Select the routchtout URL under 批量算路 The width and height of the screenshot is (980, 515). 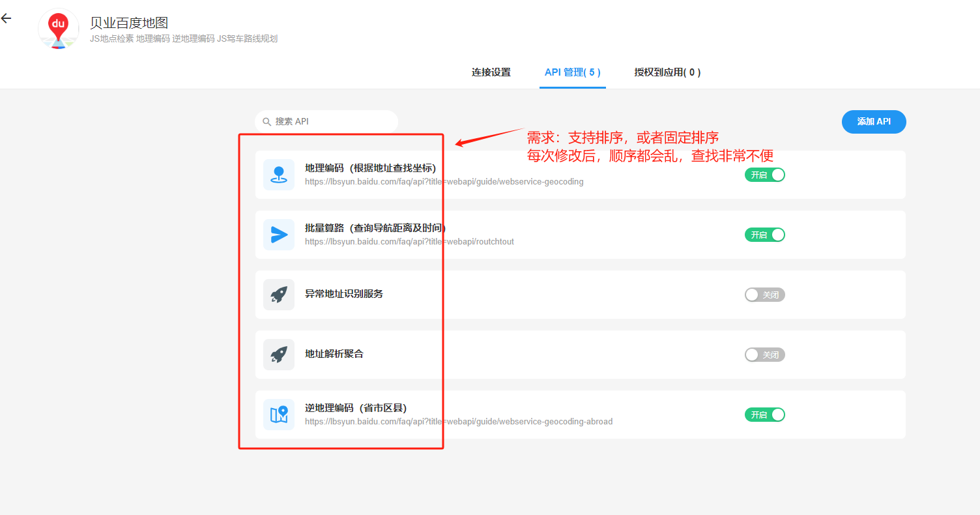(x=409, y=242)
